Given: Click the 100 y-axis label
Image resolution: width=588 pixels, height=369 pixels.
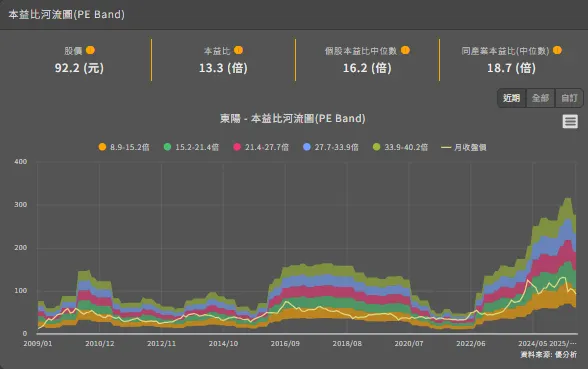Looking at the screenshot, I should [x=21, y=291].
